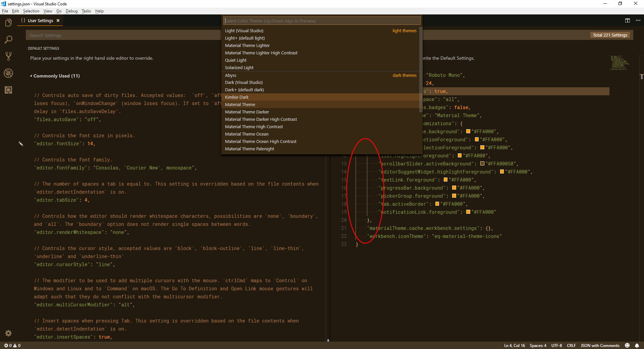Choose Light (Visual Studio) theme
The height and width of the screenshot is (349, 644).
pyautogui.click(x=320, y=31)
